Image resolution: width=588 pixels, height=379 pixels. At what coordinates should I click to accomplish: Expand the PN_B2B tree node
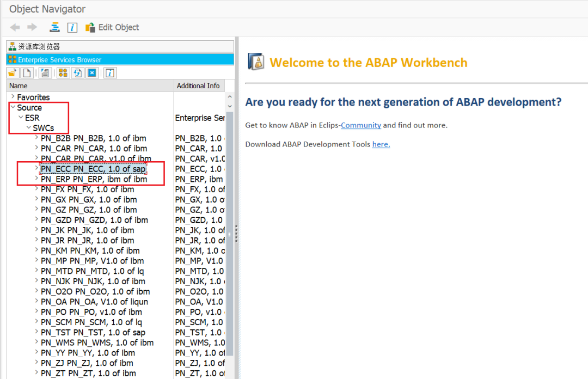tap(36, 137)
